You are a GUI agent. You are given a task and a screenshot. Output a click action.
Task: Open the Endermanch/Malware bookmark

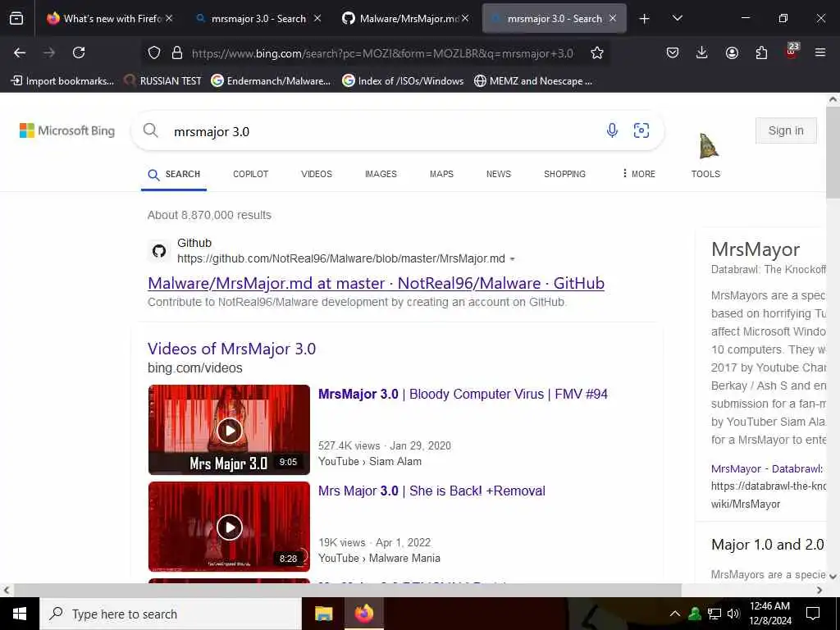coord(271,81)
